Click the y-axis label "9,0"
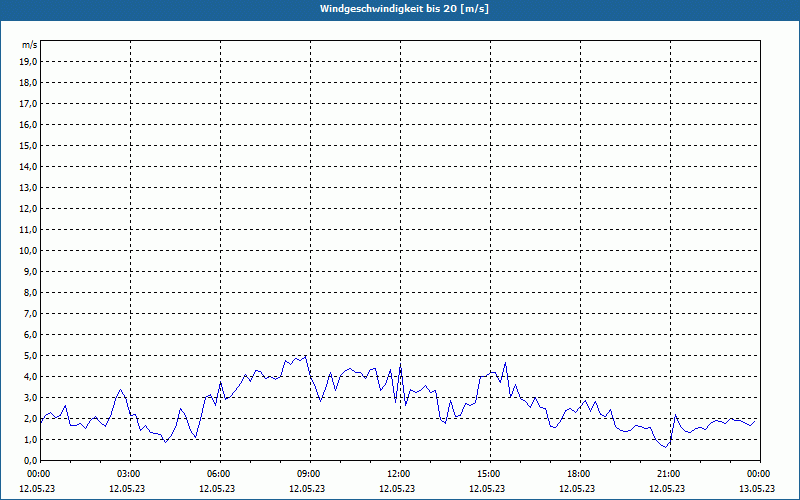The height and width of the screenshot is (500, 800). 31,271
